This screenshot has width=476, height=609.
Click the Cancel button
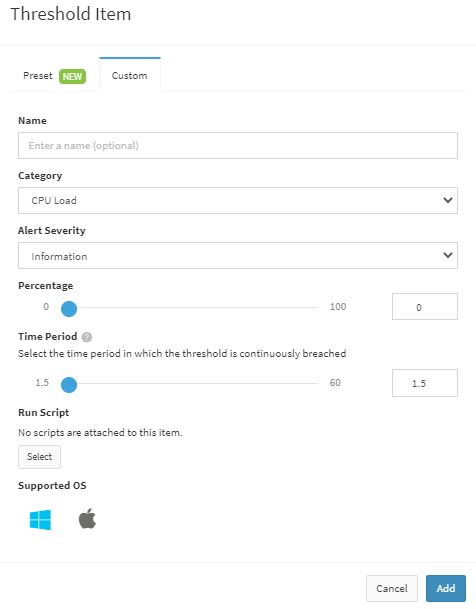pos(392,588)
